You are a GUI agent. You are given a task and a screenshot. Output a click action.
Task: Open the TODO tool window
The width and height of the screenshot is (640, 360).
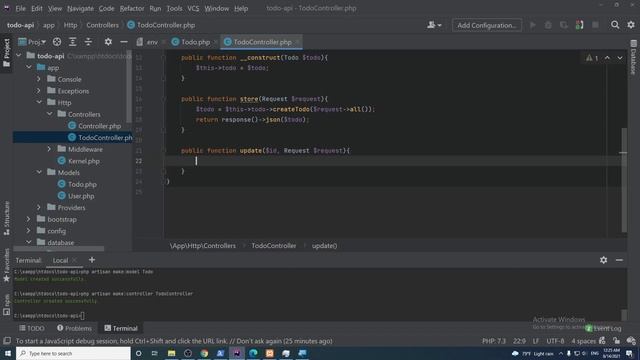pyautogui.click(x=32, y=328)
